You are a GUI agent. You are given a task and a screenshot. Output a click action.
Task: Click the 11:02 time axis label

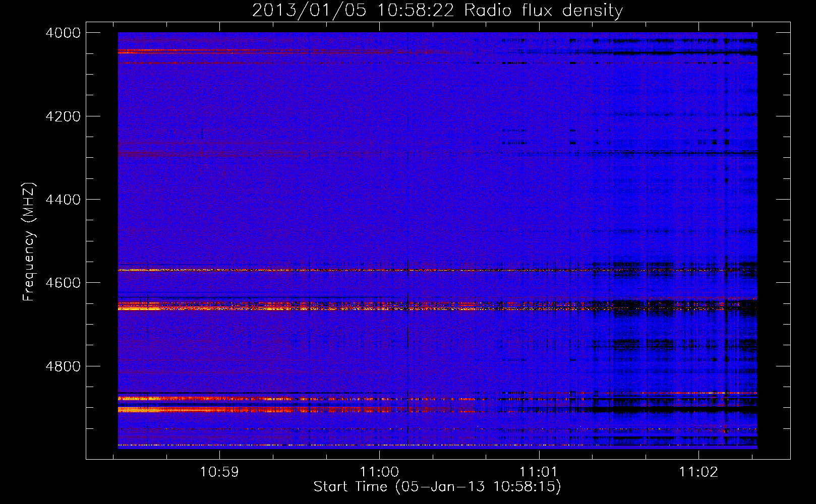698,472
